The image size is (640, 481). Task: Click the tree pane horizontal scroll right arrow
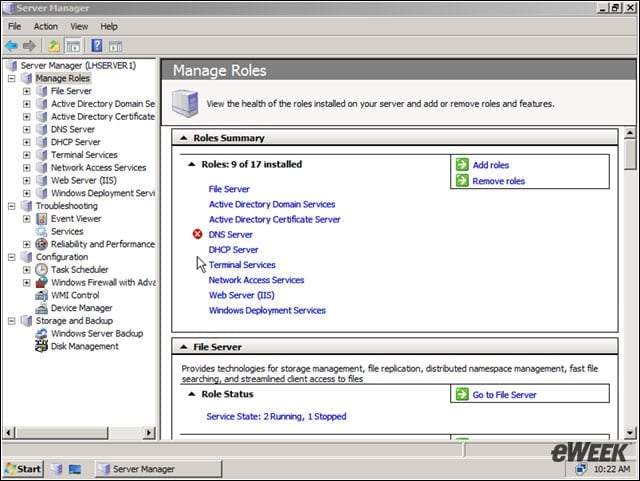click(x=149, y=432)
